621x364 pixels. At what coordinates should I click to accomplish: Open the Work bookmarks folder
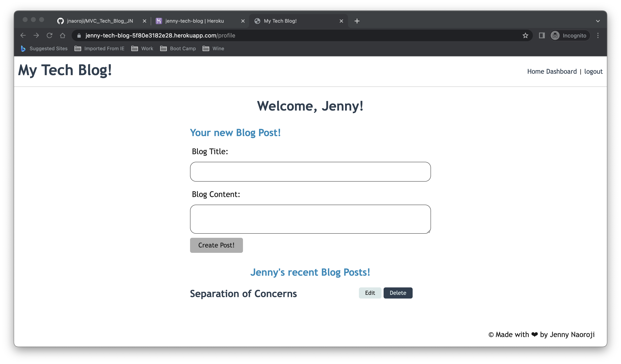(142, 49)
